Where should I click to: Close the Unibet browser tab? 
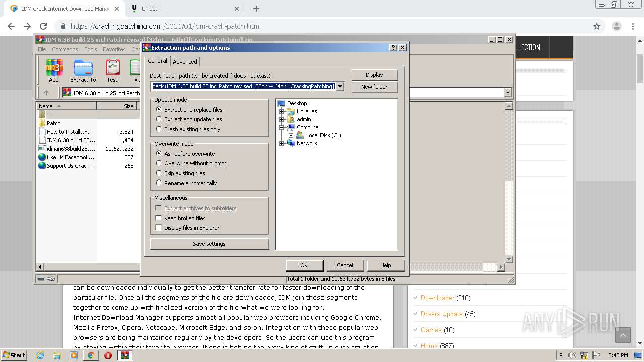(x=237, y=9)
